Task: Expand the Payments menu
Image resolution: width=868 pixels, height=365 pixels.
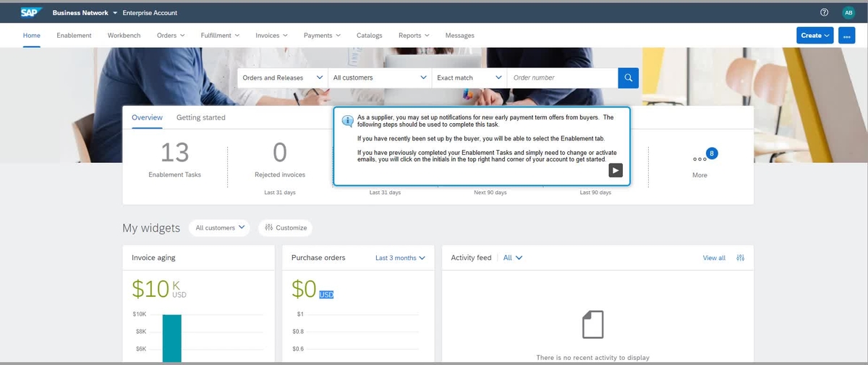Action: (322, 35)
